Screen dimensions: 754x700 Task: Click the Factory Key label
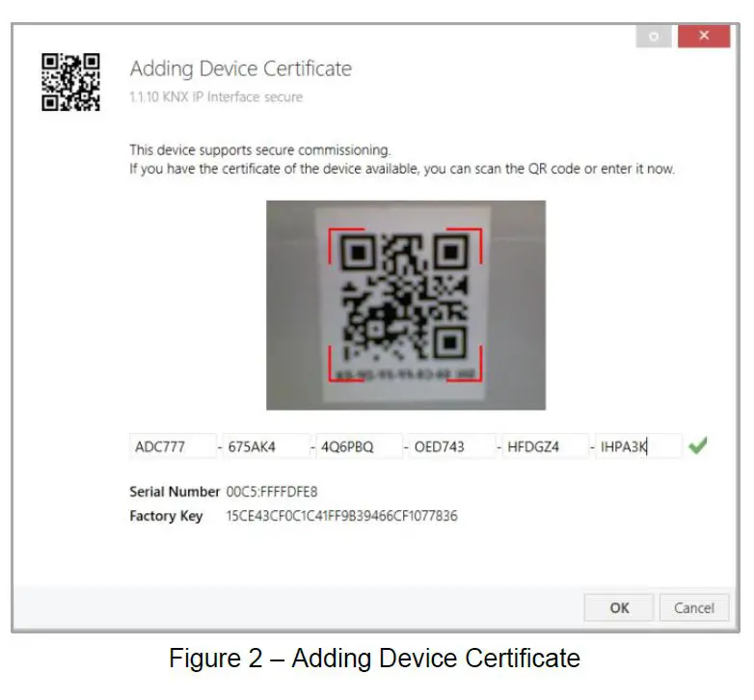tap(166, 516)
